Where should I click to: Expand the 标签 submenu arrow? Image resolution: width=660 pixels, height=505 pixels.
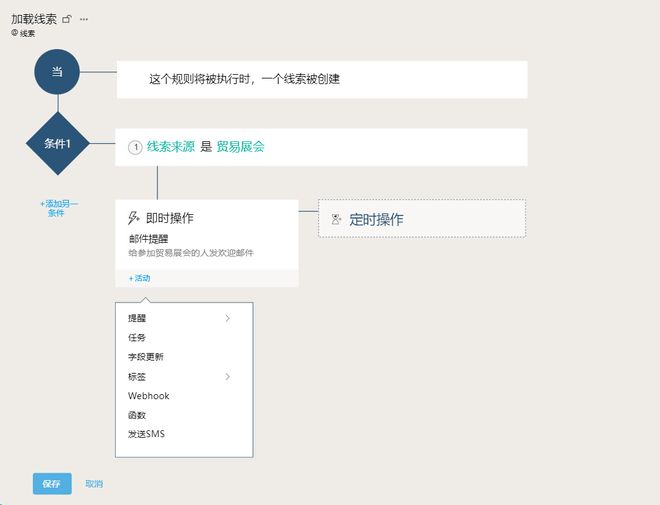[228, 377]
